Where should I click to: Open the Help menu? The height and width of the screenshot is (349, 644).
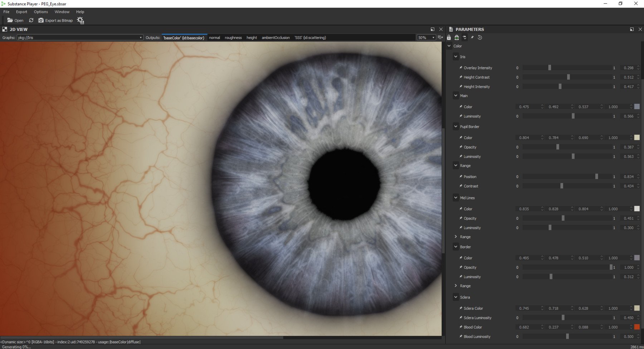80,12
